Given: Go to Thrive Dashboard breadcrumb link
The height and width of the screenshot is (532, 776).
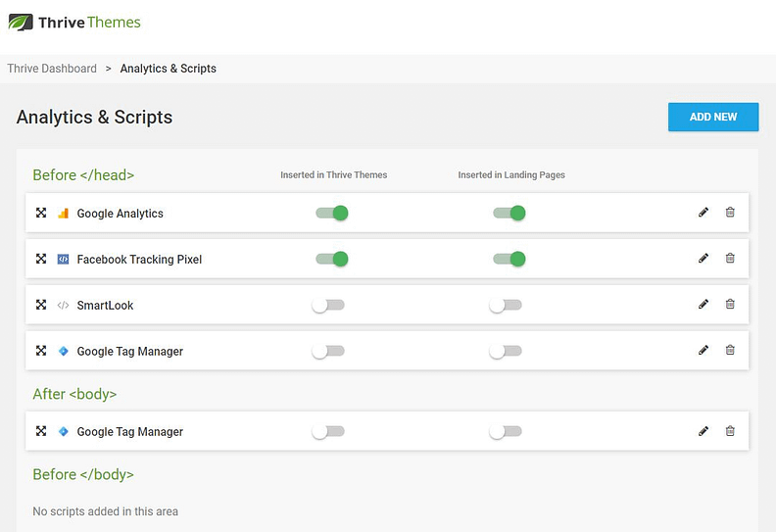Looking at the screenshot, I should (52, 69).
